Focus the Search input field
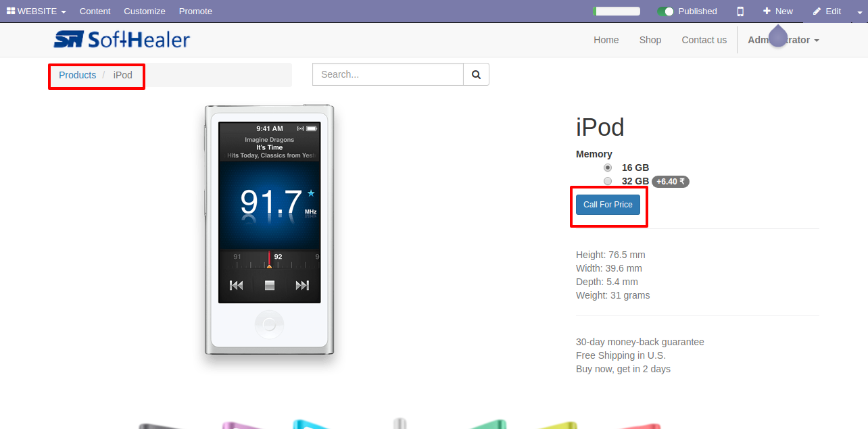Image resolution: width=868 pixels, height=429 pixels. 388,74
